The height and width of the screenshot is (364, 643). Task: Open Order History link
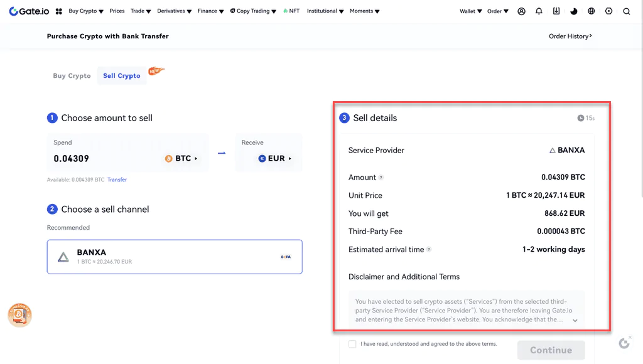[570, 36]
